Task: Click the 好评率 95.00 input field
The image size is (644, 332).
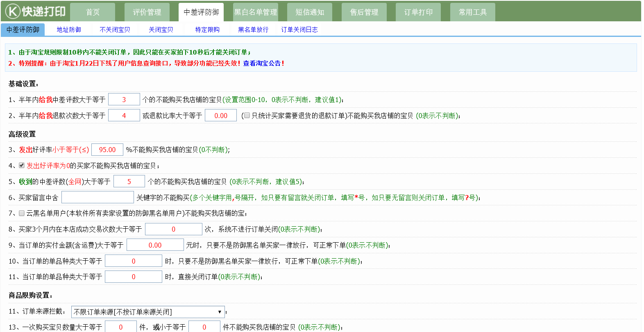Action: [107, 150]
